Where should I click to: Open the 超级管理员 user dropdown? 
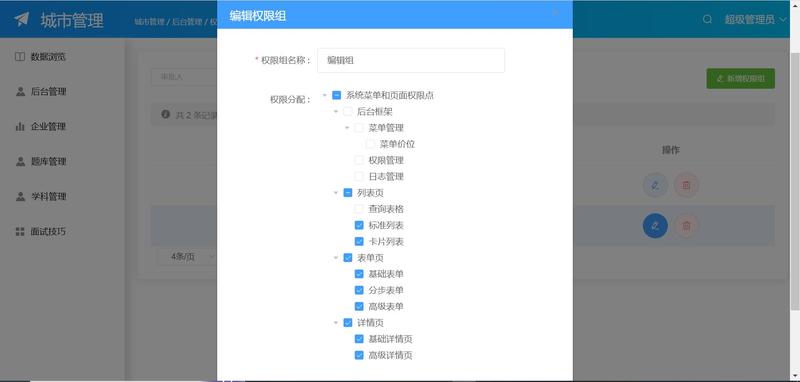(x=756, y=19)
